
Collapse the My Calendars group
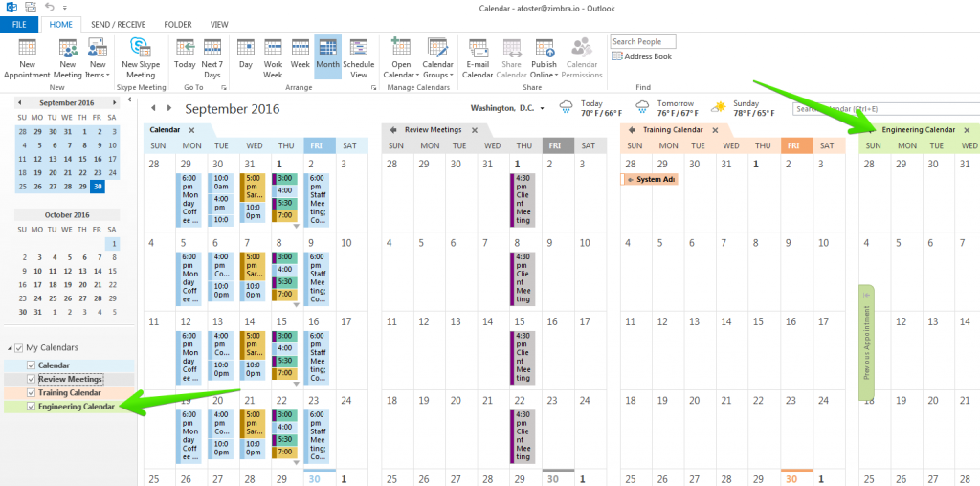point(10,348)
